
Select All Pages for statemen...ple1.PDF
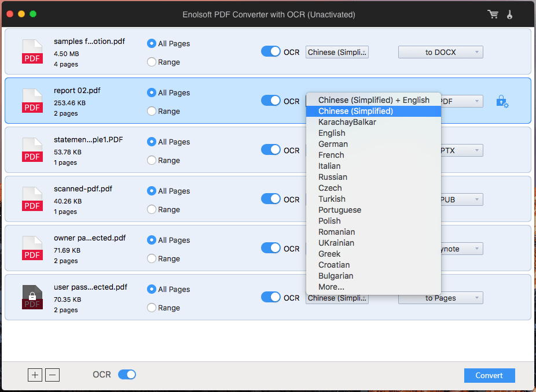152,142
